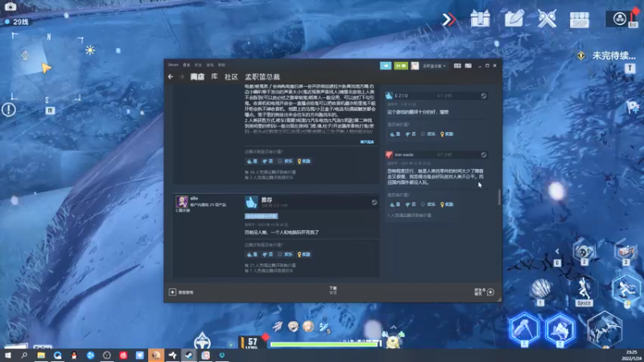Vote 否 on the long top review

coord(267,162)
